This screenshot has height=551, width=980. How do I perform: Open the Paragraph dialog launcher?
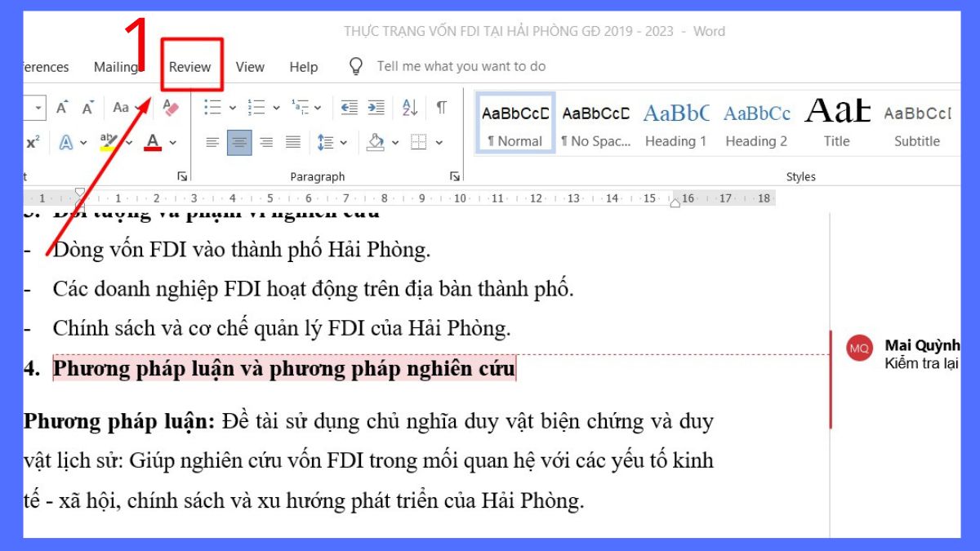[x=453, y=176]
